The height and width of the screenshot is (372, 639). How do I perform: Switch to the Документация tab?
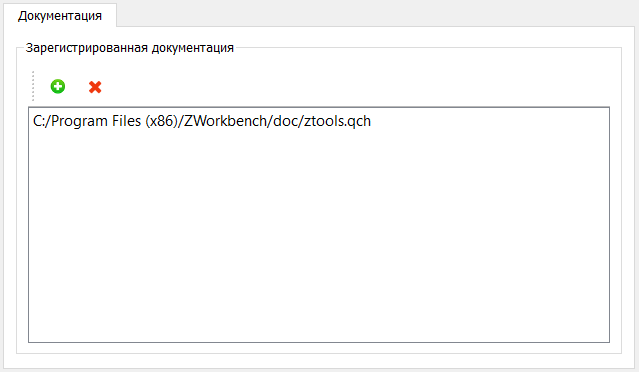[60, 15]
